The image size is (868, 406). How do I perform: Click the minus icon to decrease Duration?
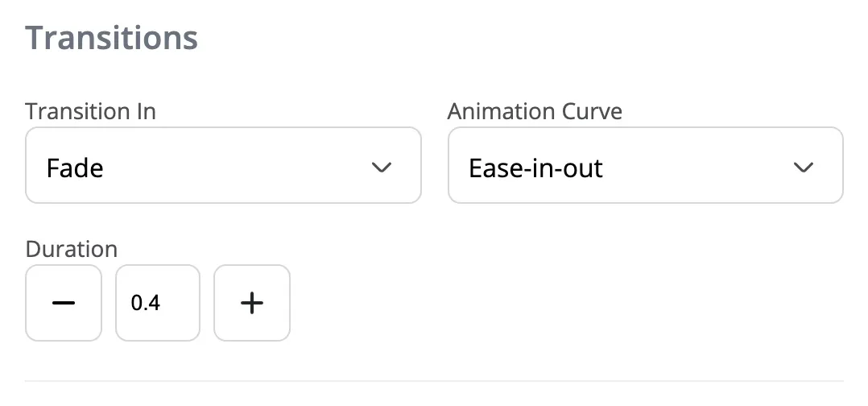pos(64,303)
